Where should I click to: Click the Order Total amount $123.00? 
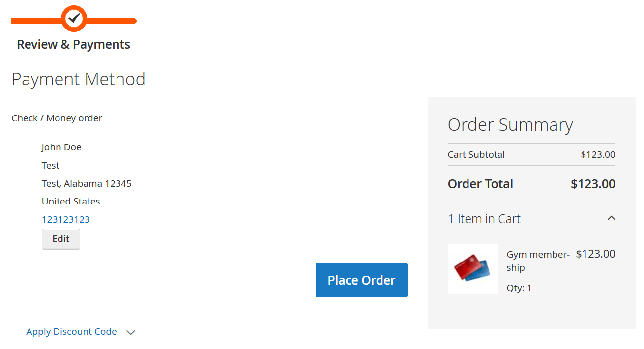tap(593, 184)
